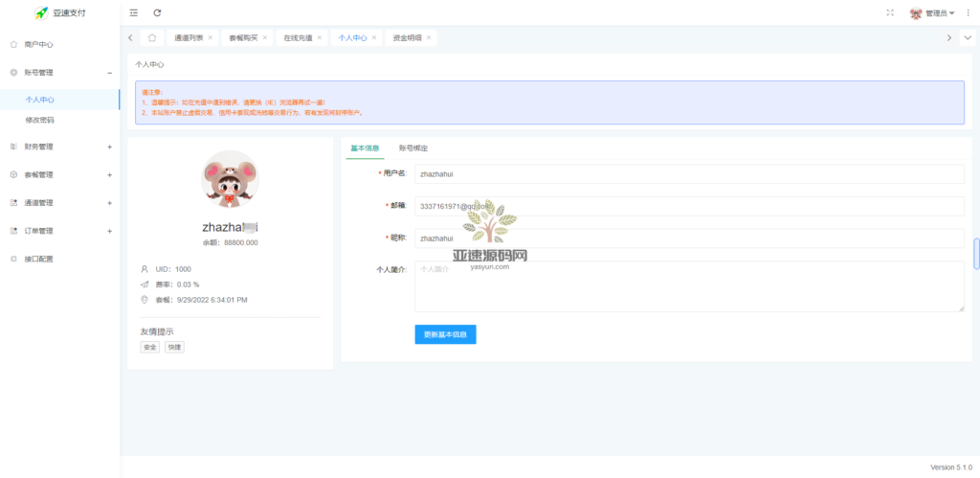Click the 财务管理 icon
The width and height of the screenshot is (980, 478).
coord(13,147)
